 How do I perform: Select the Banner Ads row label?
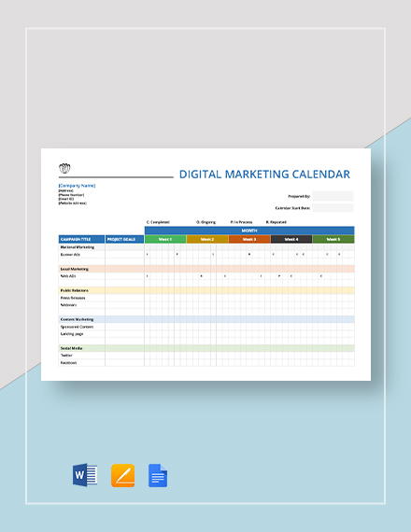pyautogui.click(x=70, y=255)
